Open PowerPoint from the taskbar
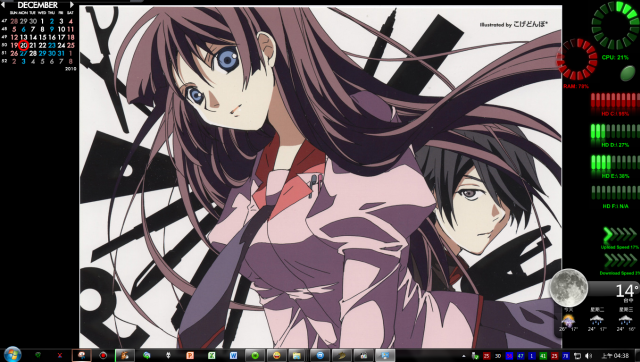 [x=189, y=355]
